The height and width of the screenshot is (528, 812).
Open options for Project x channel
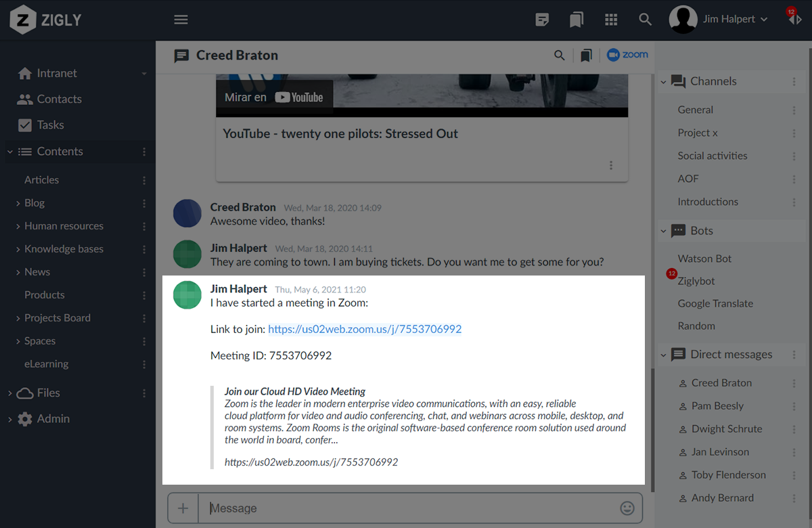(794, 133)
